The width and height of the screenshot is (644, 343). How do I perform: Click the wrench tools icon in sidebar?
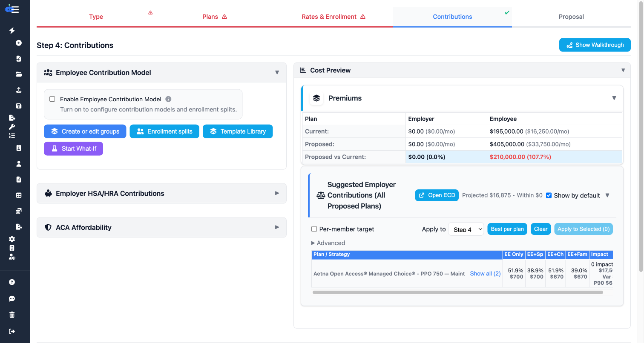pyautogui.click(x=12, y=127)
